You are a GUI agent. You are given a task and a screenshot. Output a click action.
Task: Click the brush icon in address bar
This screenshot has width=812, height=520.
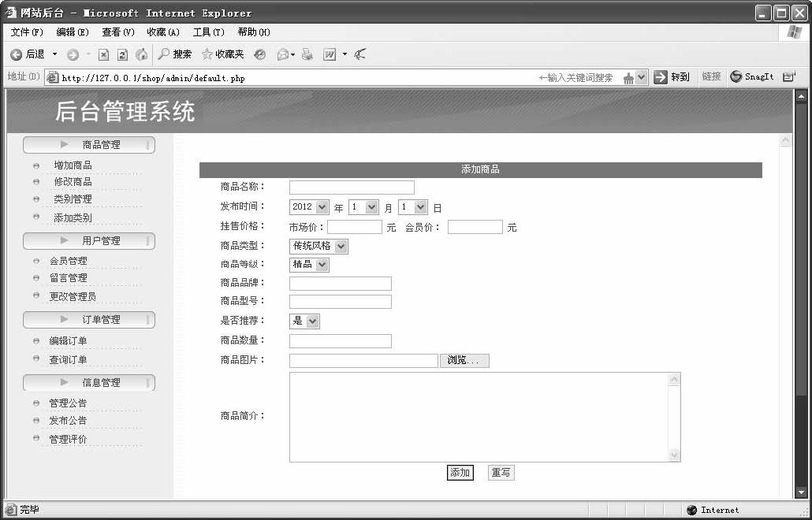(x=628, y=78)
